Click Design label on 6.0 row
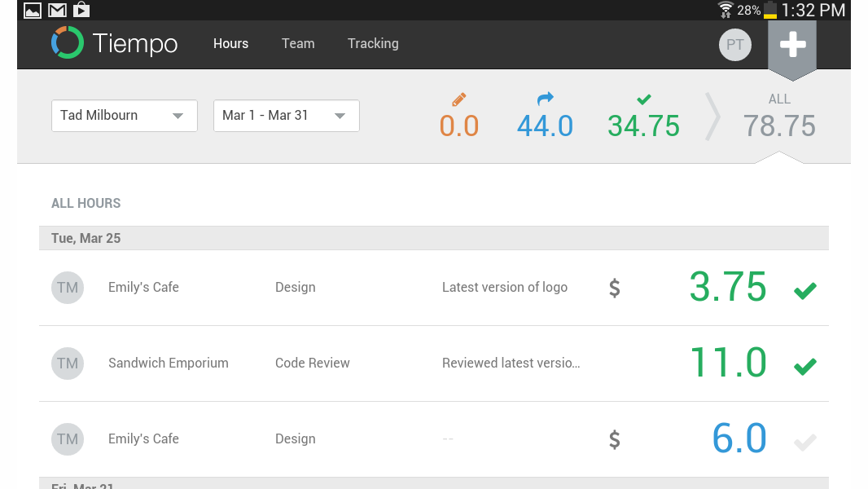Image resolution: width=868 pixels, height=489 pixels. click(295, 439)
